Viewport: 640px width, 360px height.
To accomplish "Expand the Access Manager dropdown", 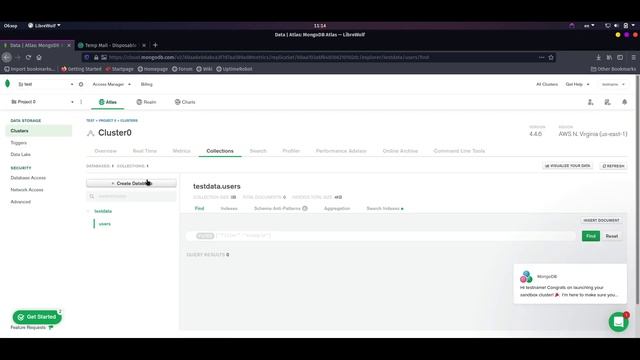I will (111, 84).
